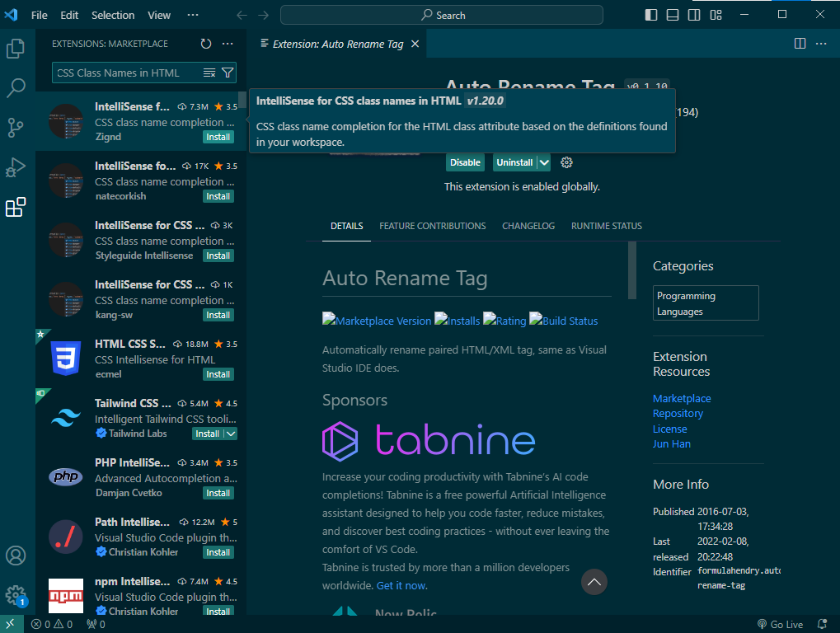Open the Uninstall dropdown arrow
This screenshot has height=633, width=840.
click(544, 162)
